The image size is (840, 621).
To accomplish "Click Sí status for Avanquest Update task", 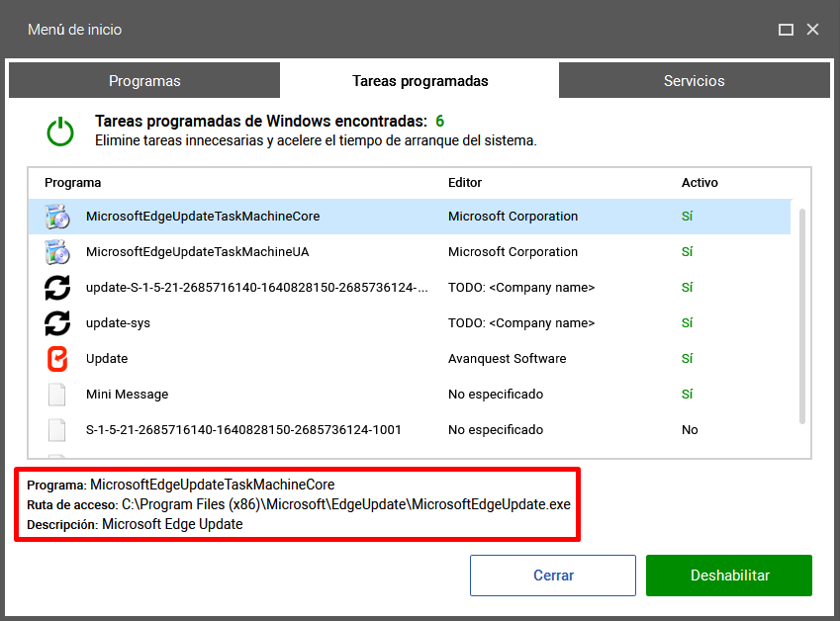I will (688, 359).
